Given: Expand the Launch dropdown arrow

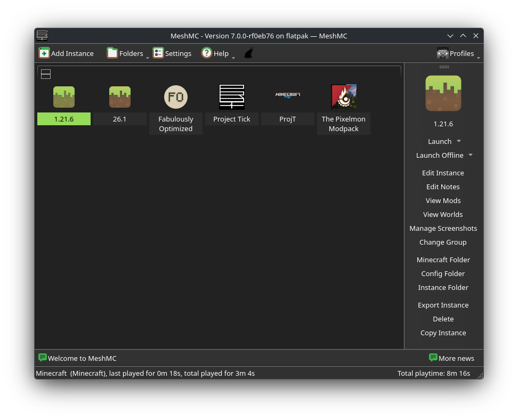Looking at the screenshot, I should pos(458,141).
